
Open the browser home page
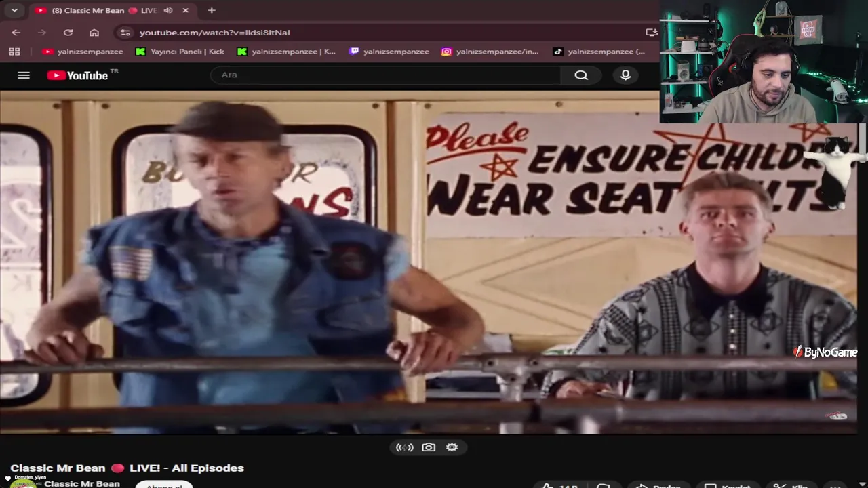(94, 32)
